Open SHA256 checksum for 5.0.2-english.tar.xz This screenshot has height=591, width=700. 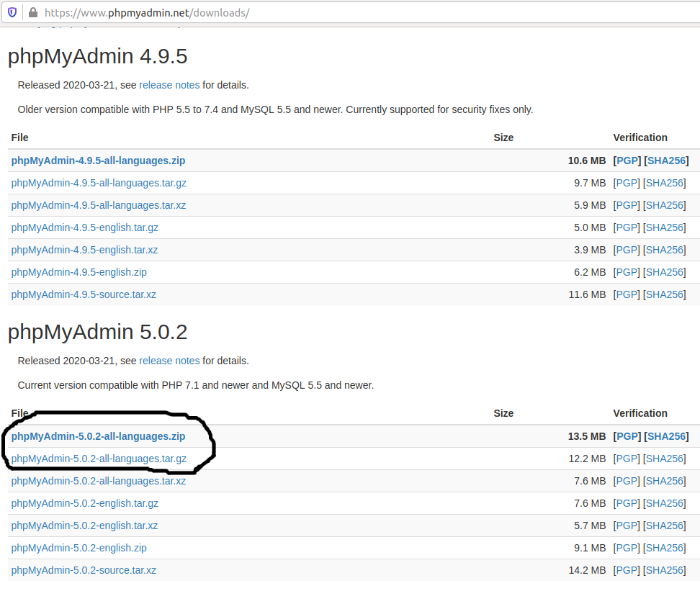(664, 525)
